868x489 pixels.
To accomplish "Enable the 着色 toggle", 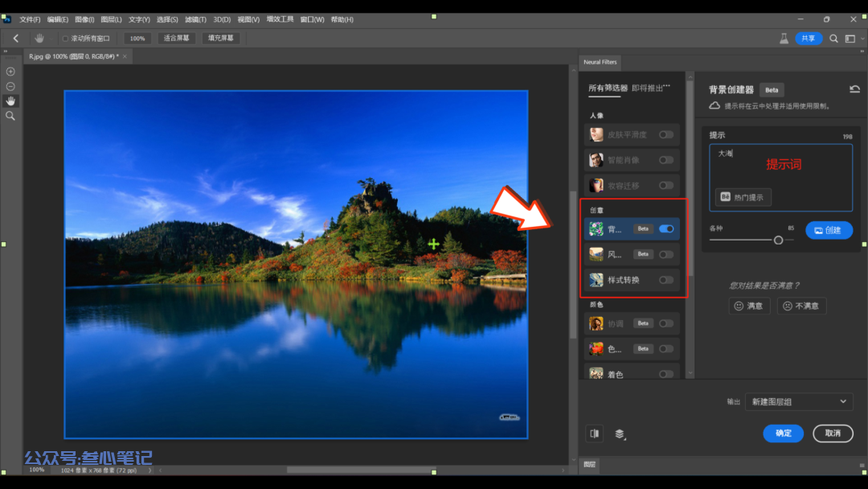I will click(x=666, y=374).
